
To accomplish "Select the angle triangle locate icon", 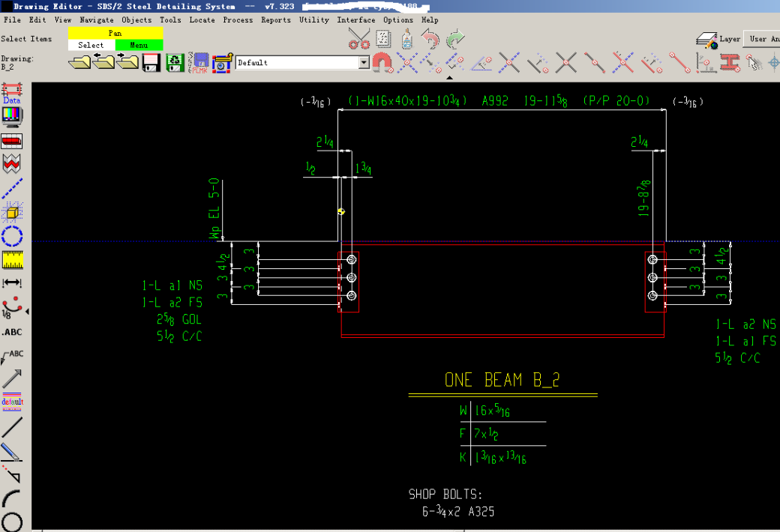I will [481, 63].
